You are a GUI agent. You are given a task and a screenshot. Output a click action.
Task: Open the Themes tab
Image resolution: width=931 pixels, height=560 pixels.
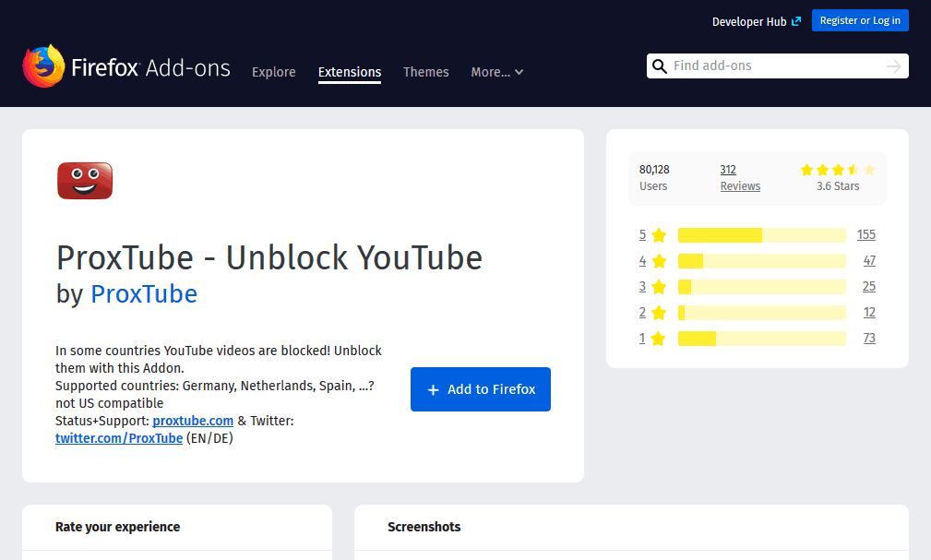click(425, 72)
